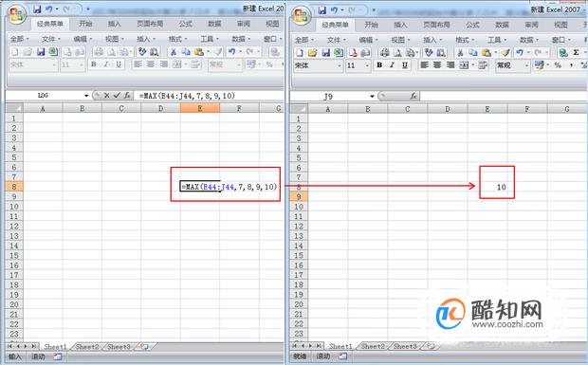
Task: Click the Format Painter brush in right window
Action: (x=505, y=52)
